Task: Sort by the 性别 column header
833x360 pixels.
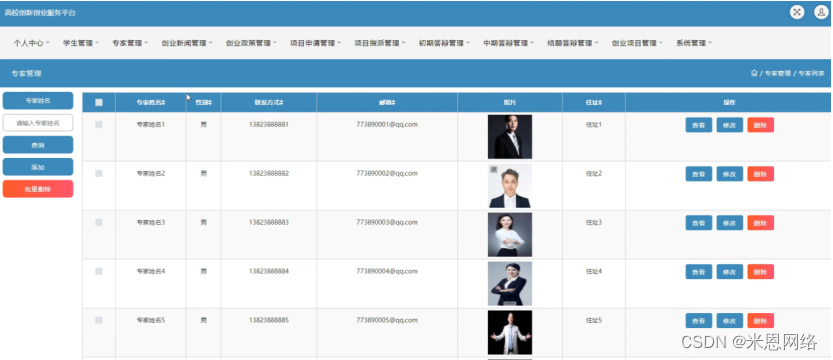Action: (203, 102)
